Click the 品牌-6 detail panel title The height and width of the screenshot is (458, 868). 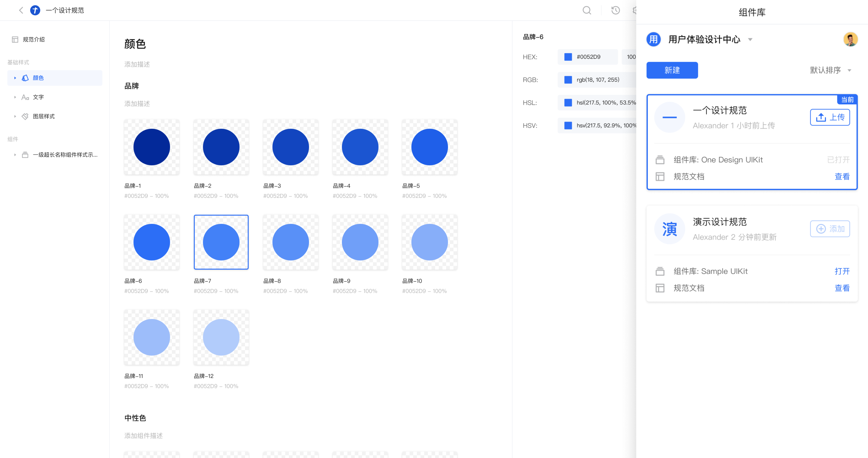[533, 37]
